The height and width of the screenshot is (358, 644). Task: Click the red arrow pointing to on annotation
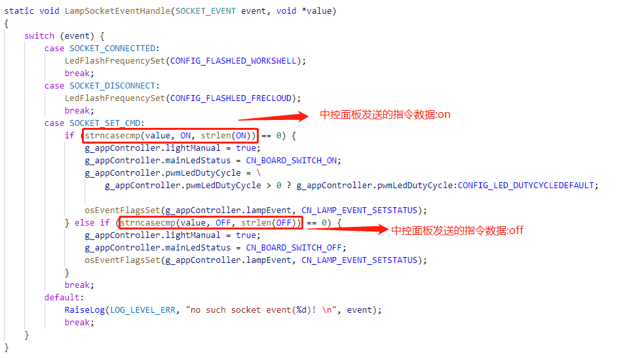click(274, 117)
